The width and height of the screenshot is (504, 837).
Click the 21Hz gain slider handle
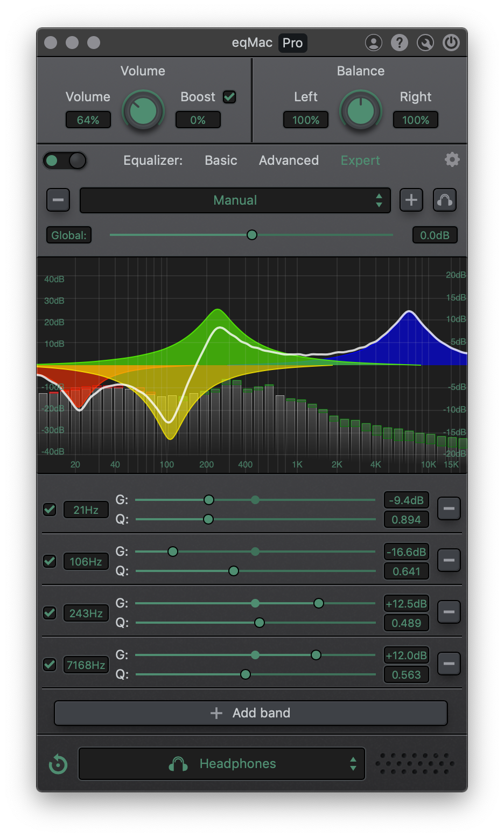coord(209,500)
